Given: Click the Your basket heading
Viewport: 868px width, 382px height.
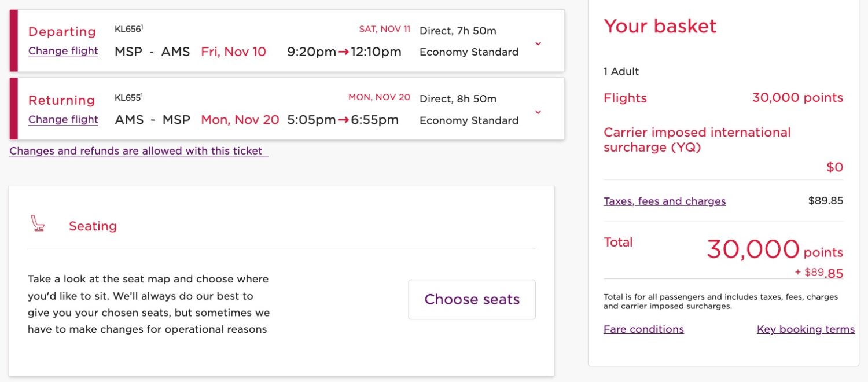Looking at the screenshot, I should point(660,26).
